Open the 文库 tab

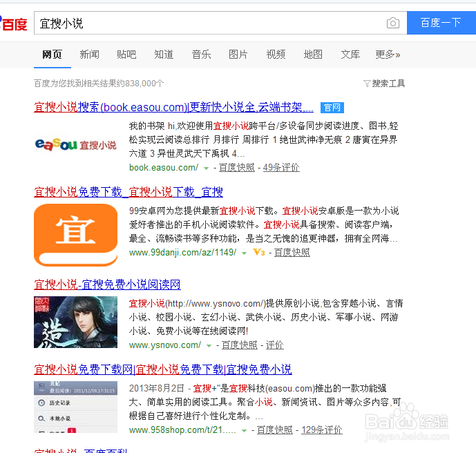click(350, 55)
